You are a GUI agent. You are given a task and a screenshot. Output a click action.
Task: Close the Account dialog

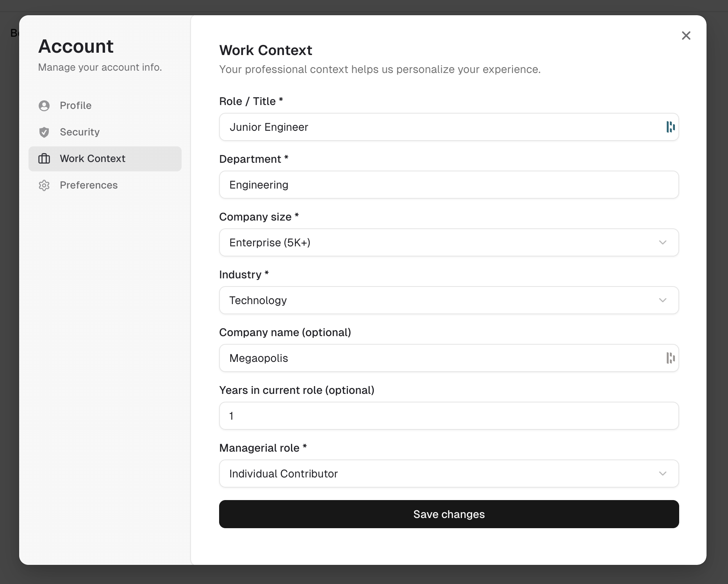click(x=686, y=36)
